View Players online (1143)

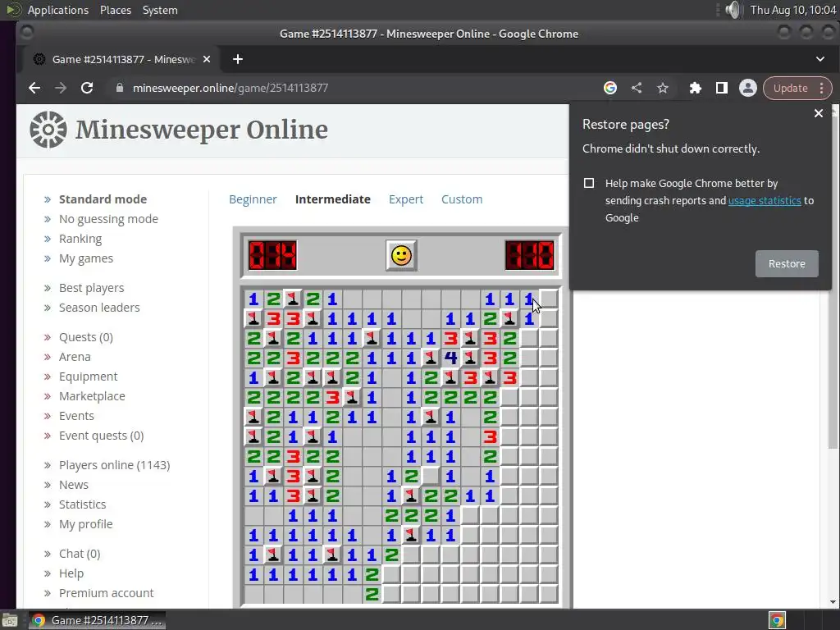click(x=115, y=465)
